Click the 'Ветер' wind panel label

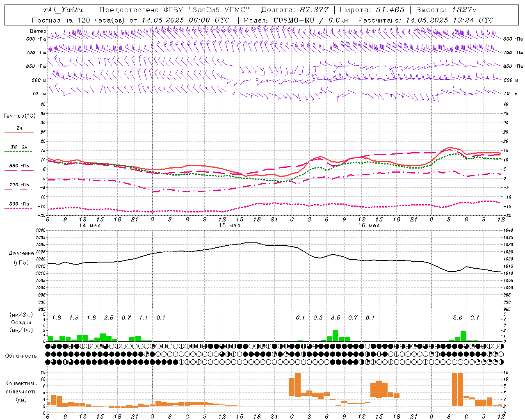point(38,31)
